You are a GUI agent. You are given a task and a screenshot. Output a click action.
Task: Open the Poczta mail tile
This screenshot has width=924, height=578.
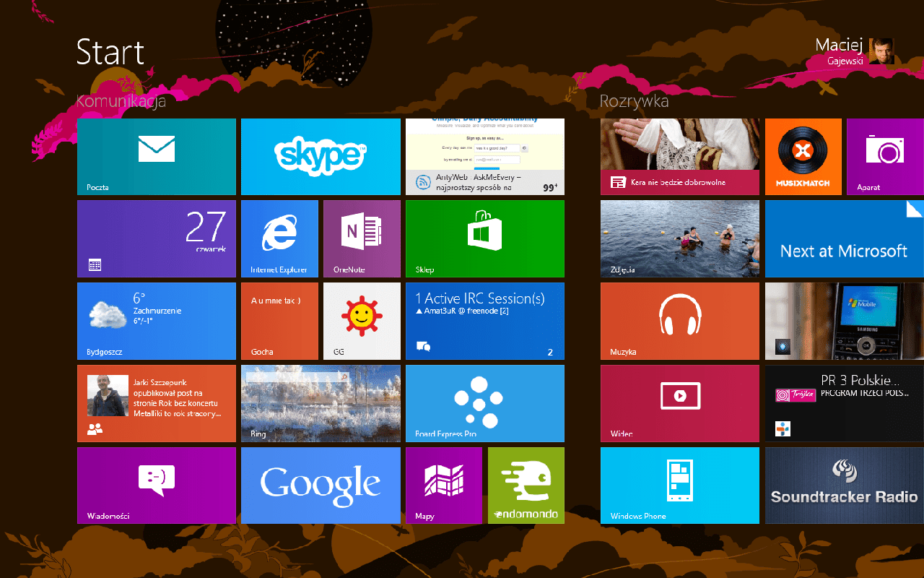[x=157, y=157]
